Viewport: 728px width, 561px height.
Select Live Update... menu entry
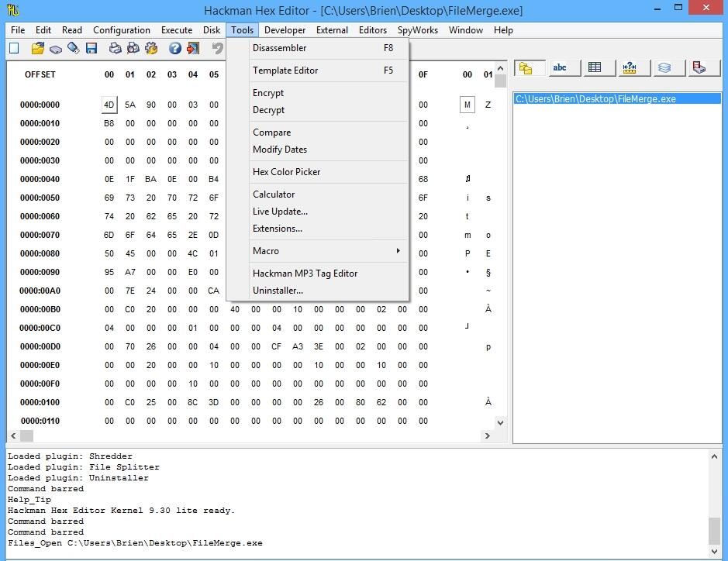[318, 211]
